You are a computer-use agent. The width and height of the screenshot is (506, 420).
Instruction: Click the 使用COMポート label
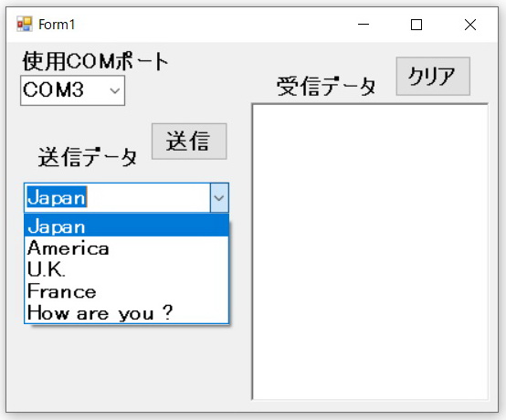pos(95,61)
